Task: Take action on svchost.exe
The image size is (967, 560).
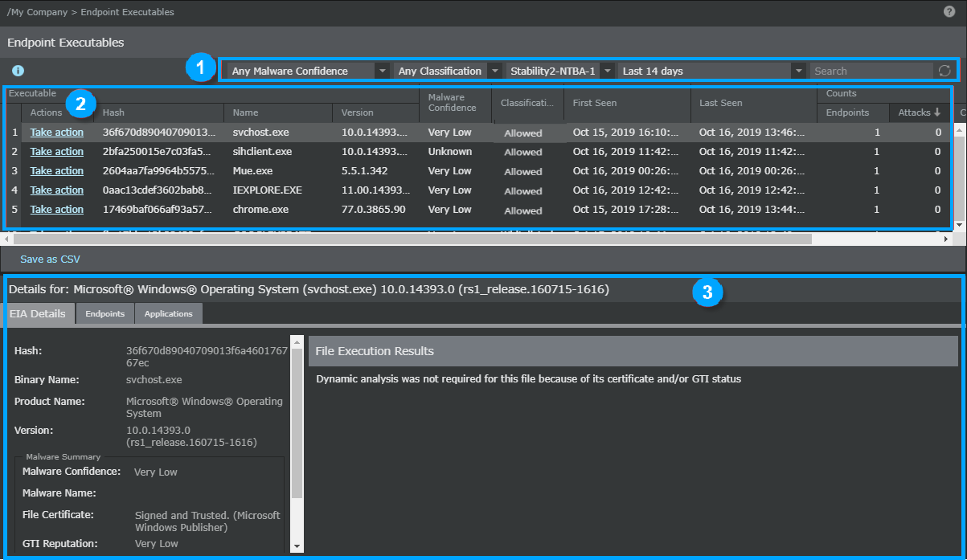Action: [x=57, y=132]
